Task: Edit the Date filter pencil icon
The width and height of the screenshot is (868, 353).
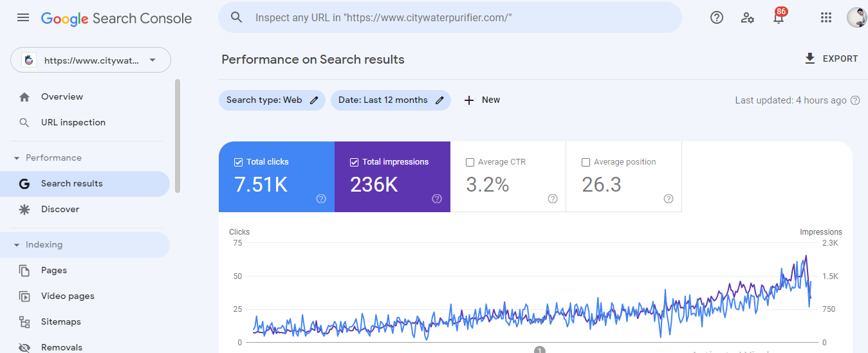Action: click(x=440, y=100)
